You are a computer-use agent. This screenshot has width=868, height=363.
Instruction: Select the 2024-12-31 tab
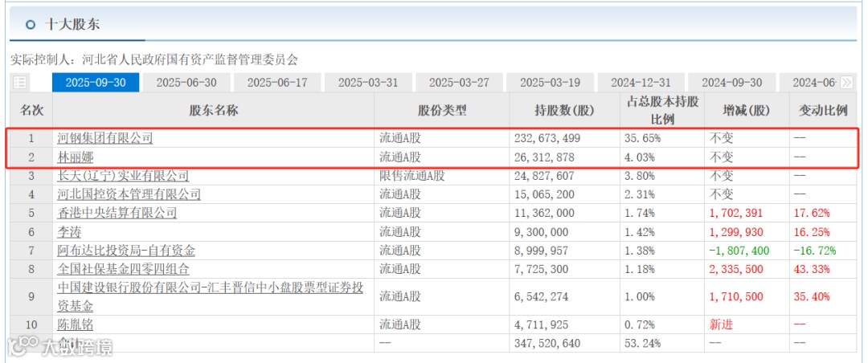tap(641, 83)
